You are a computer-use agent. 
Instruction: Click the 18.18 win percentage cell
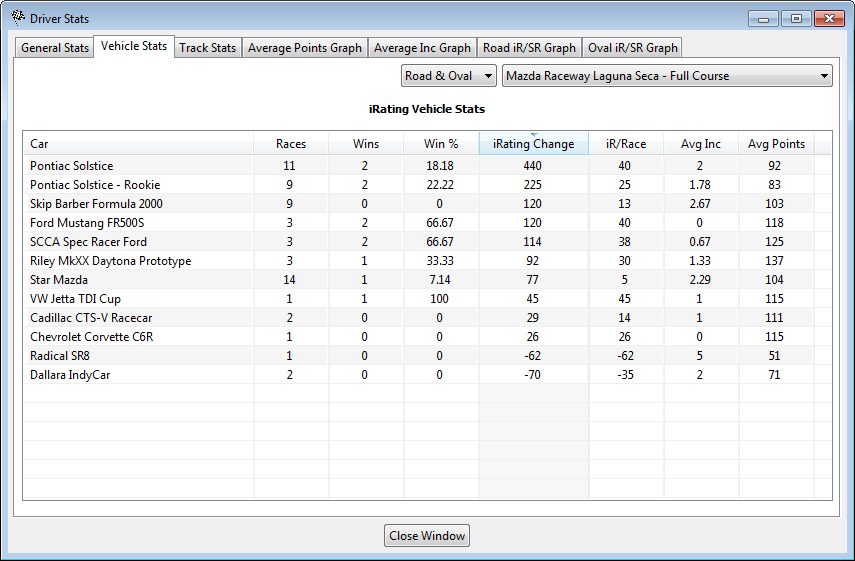[440, 166]
